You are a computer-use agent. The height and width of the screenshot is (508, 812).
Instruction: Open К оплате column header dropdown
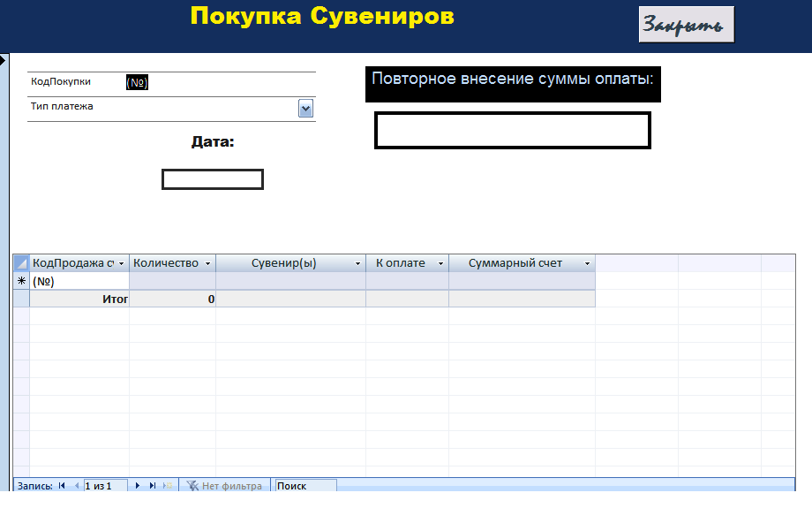coord(440,263)
